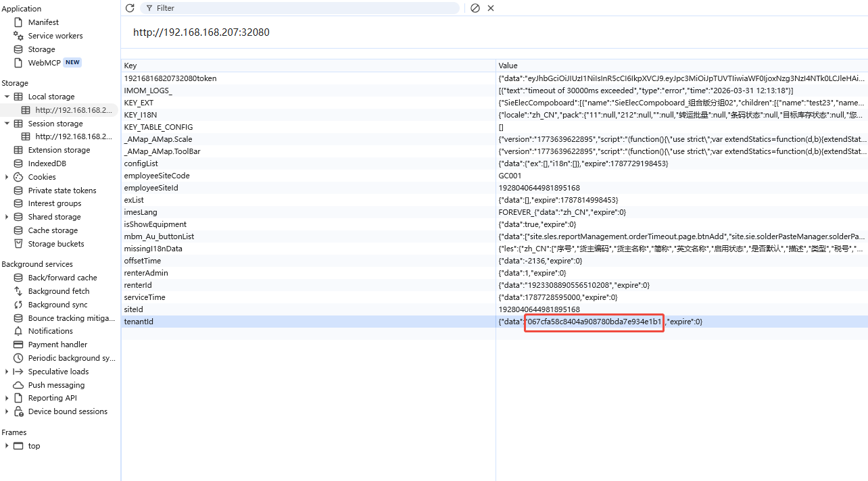Open the Notifications bell icon

click(18, 331)
